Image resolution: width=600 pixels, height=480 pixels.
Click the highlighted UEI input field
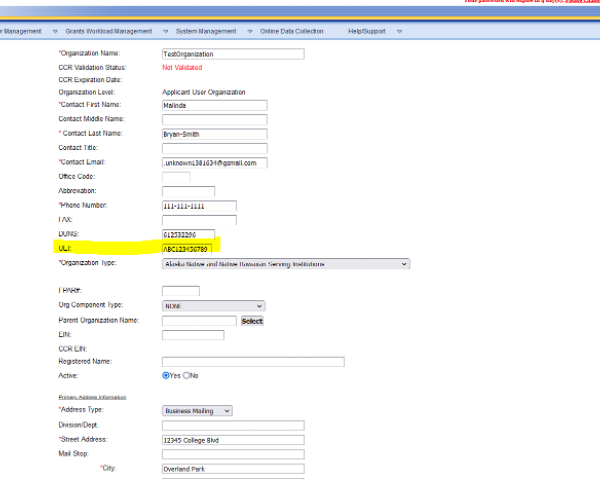(192, 248)
